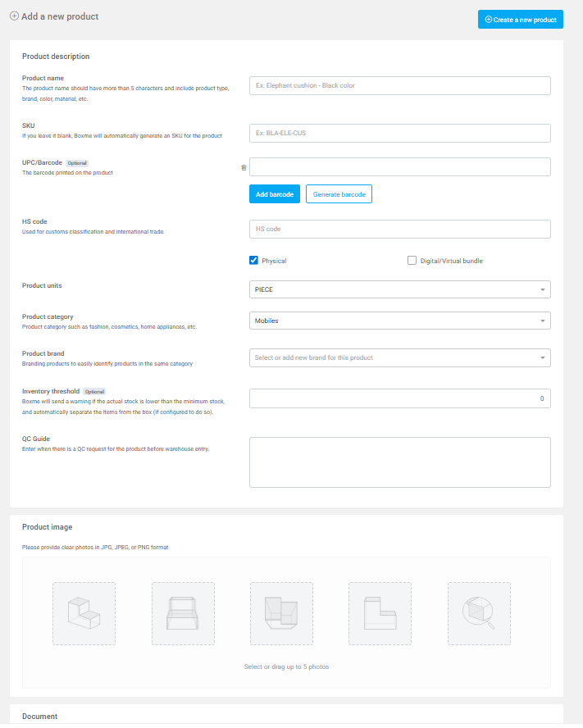Click the trash icon beside the barcode field
Viewport: 583px width, 728px height.
(x=244, y=167)
